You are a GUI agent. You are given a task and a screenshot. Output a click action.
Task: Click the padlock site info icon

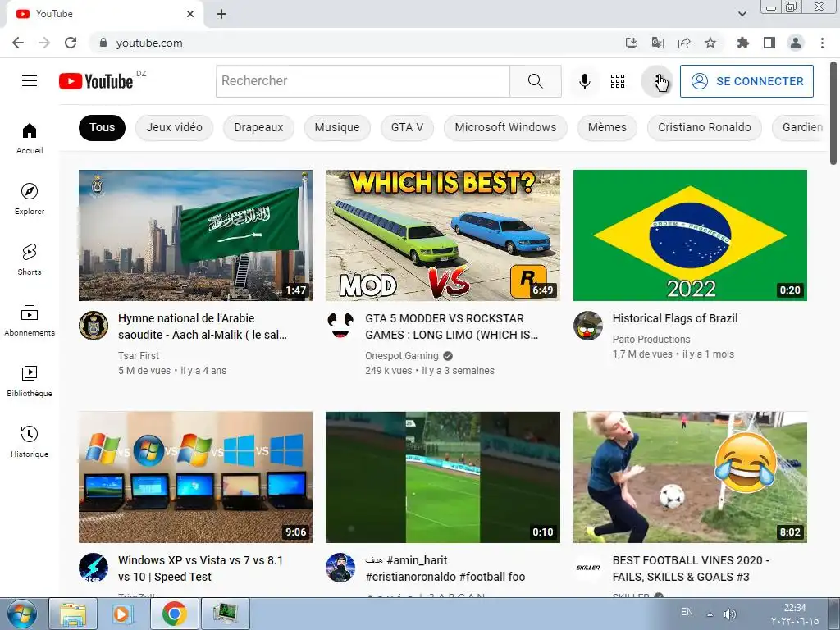[x=103, y=43]
